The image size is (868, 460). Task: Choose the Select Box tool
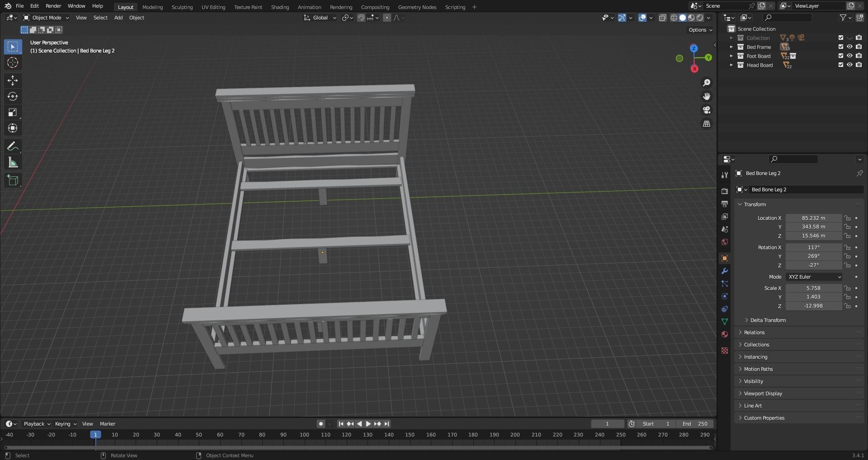pos(13,47)
